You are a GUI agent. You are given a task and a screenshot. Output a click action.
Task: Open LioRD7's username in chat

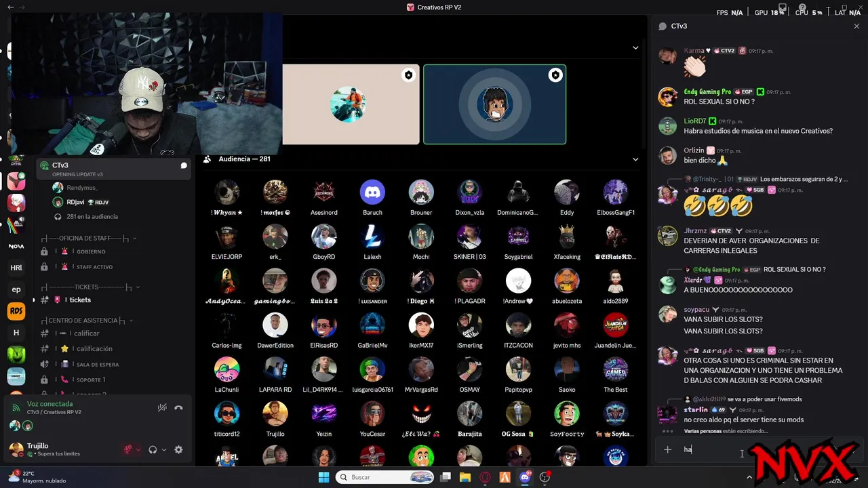tap(694, 121)
